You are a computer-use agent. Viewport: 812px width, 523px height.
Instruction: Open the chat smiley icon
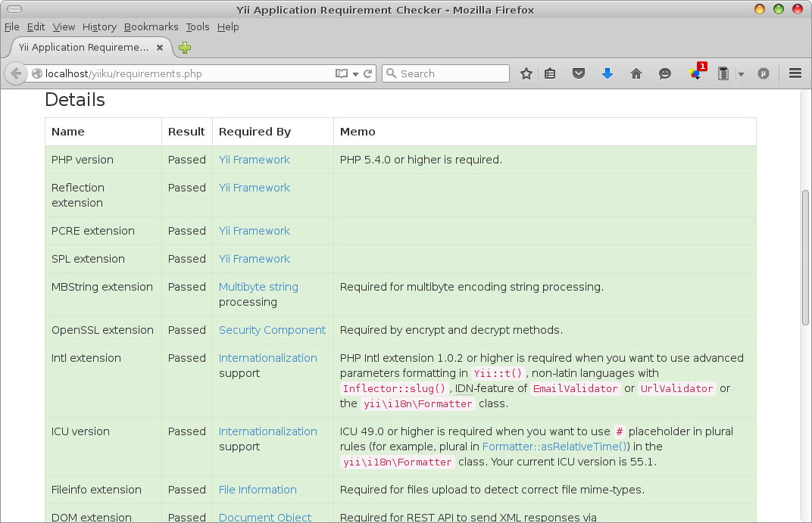click(665, 73)
